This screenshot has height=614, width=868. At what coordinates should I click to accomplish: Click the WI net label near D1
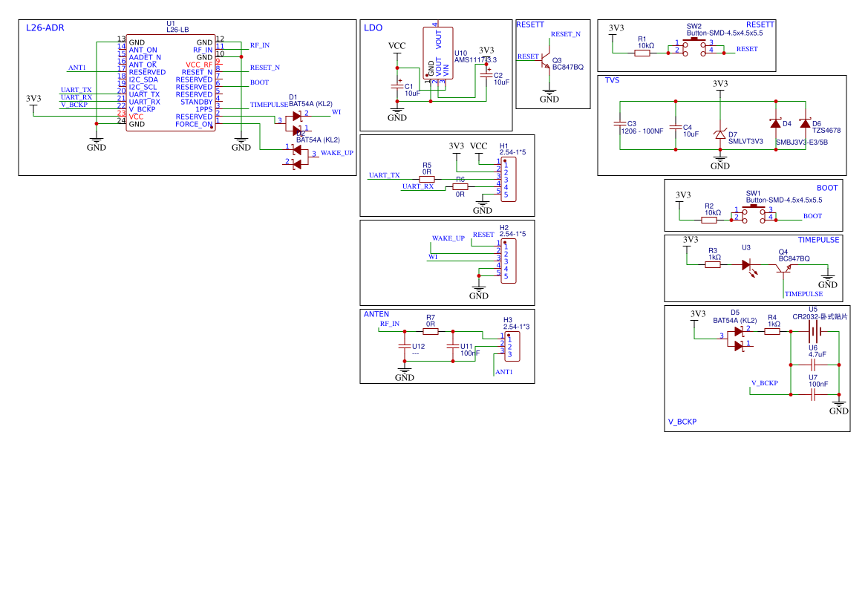tap(336, 112)
